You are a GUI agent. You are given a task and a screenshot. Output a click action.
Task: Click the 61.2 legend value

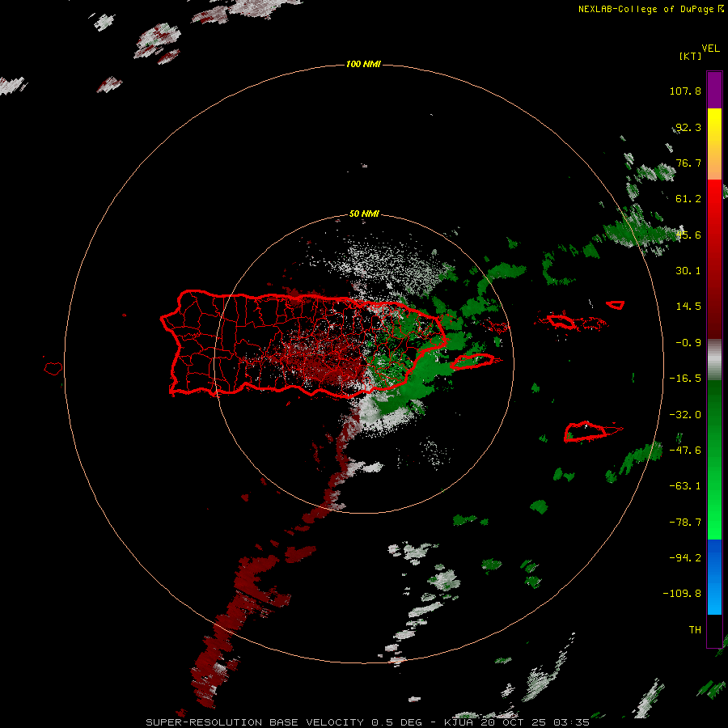(x=688, y=199)
